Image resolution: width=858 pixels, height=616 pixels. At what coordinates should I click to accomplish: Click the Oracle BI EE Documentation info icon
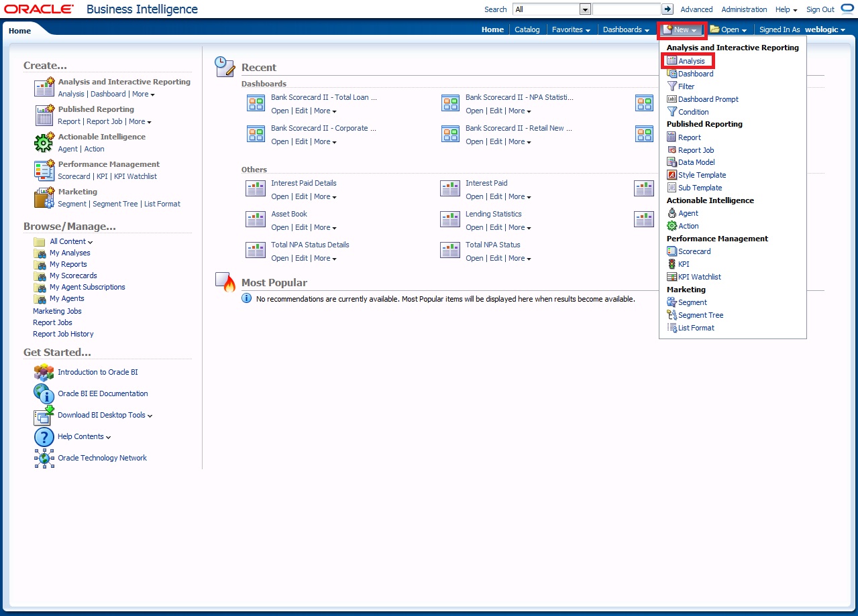[x=44, y=394]
